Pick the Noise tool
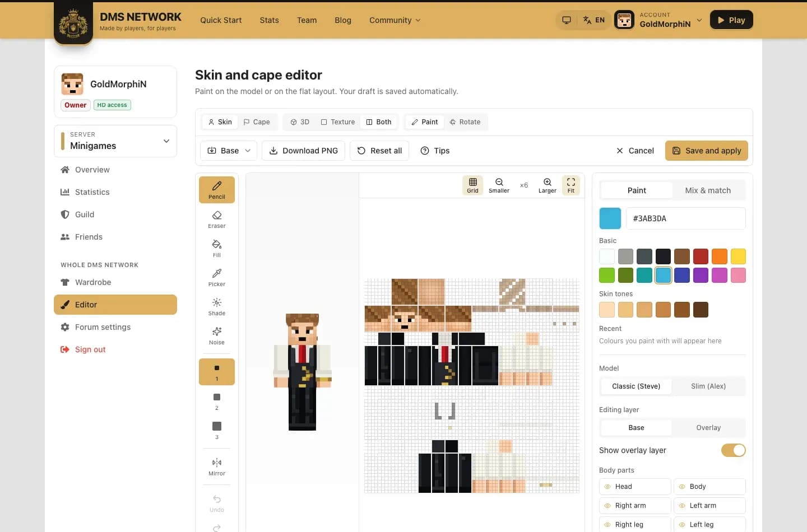Screen dimensions: 807x532 pos(217,335)
